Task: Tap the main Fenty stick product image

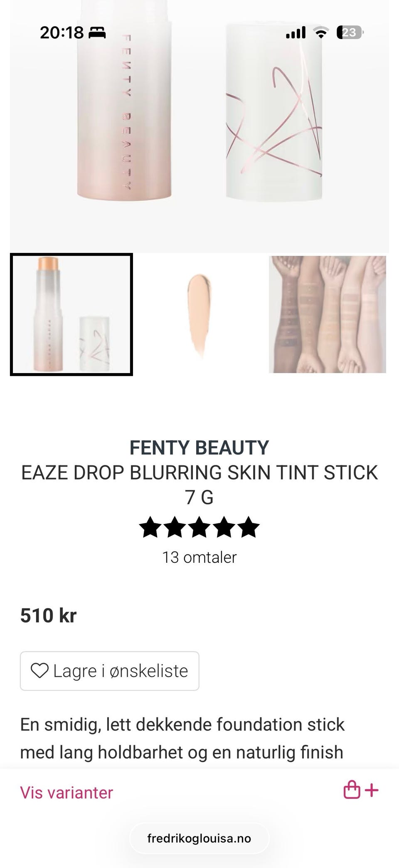Action: coord(199,126)
